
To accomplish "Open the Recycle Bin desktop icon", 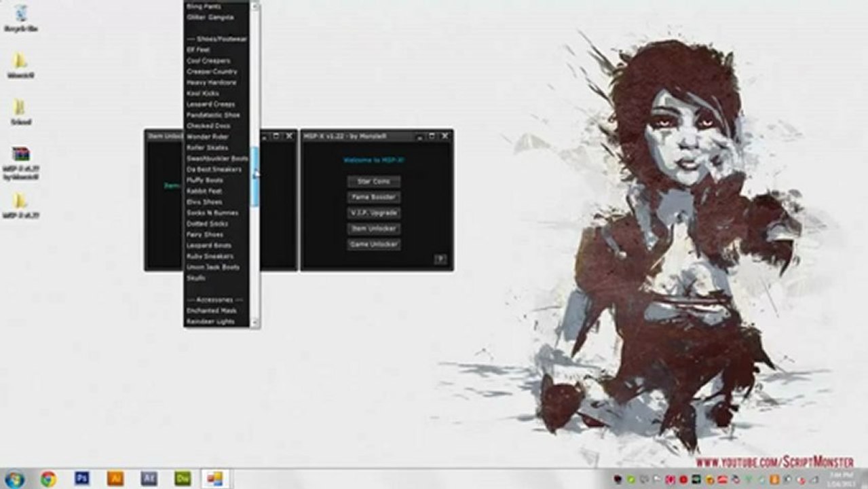I will [x=20, y=18].
